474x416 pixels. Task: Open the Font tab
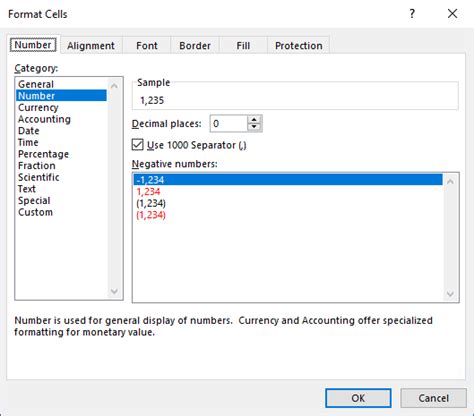click(147, 45)
